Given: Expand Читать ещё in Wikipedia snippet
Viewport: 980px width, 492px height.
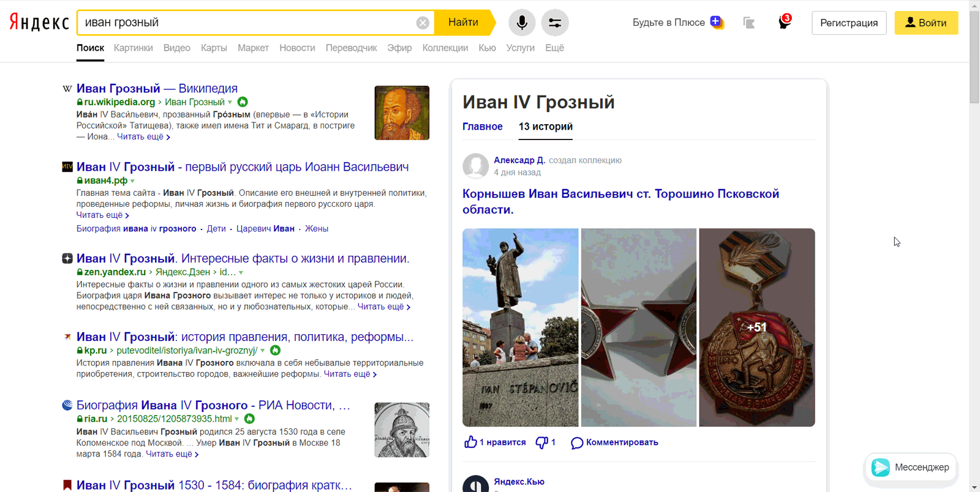Looking at the screenshot, I should (143, 137).
